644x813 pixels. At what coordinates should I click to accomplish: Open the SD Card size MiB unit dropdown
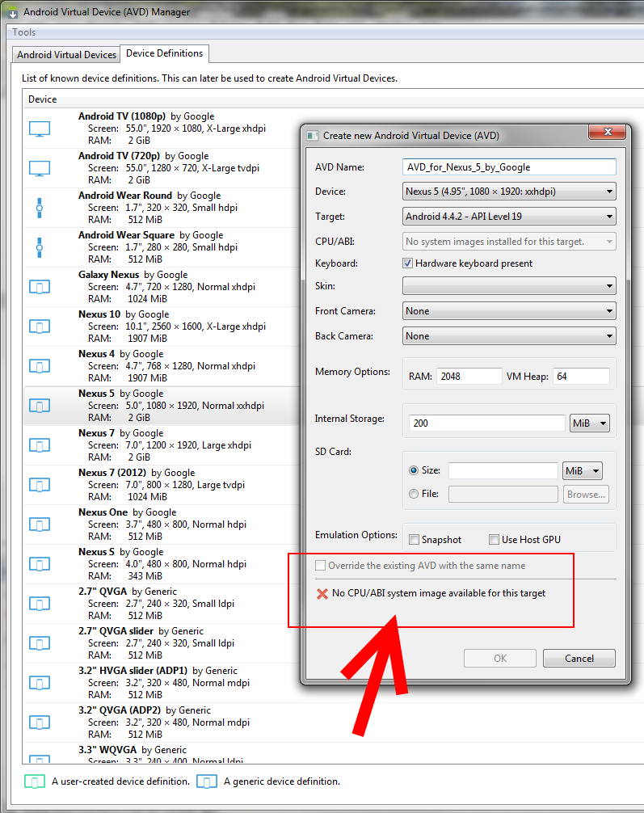click(583, 471)
